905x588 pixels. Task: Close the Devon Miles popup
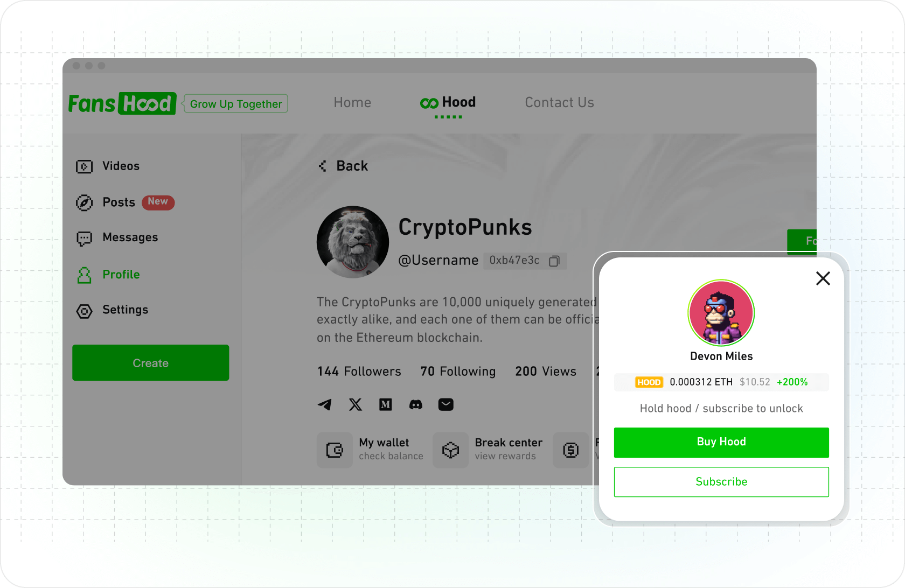click(823, 278)
